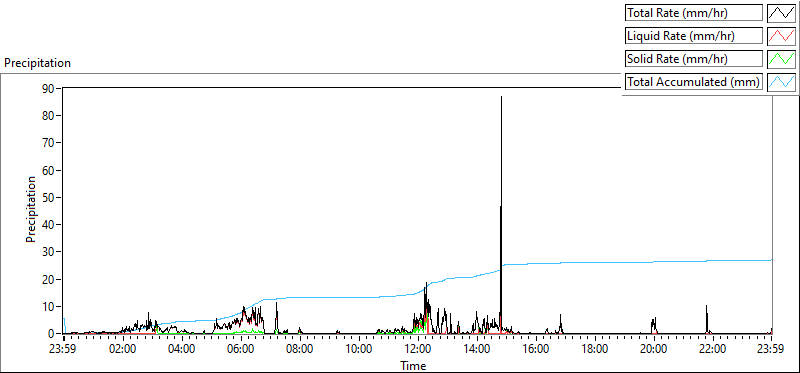Screen dimensions: 800x373
Task: Click the Time axis title
Action: 413,365
